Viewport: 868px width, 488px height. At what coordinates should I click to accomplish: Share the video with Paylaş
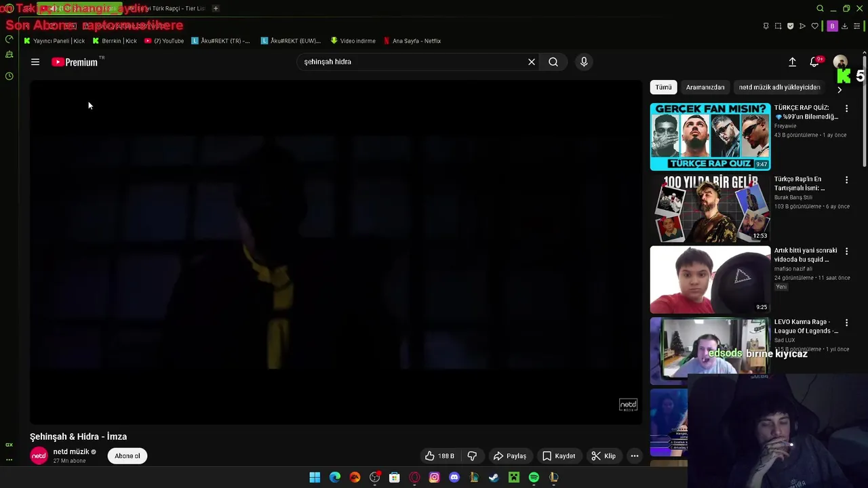tap(510, 456)
